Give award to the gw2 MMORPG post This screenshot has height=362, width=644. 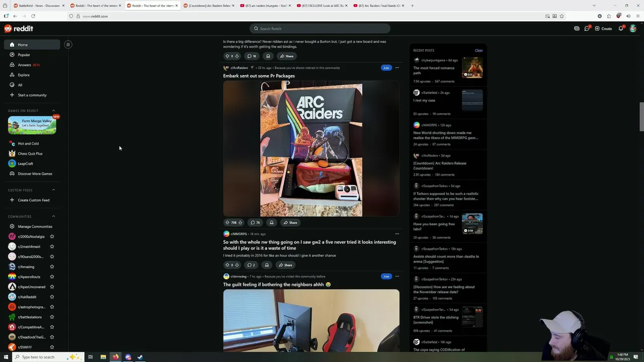267,265
